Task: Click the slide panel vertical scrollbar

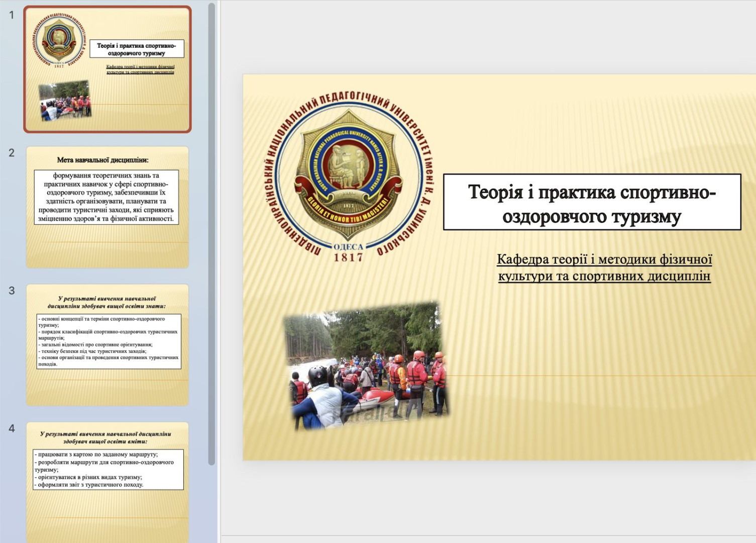Action: click(x=211, y=234)
